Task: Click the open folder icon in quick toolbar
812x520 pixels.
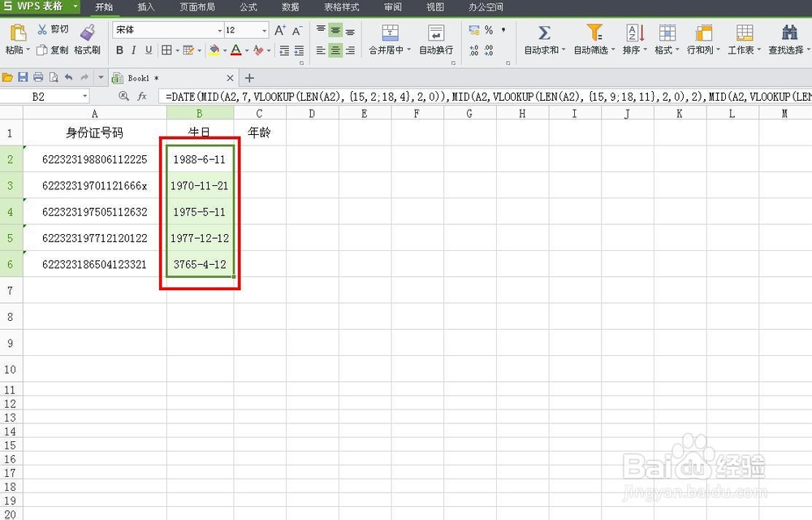Action: coord(7,78)
